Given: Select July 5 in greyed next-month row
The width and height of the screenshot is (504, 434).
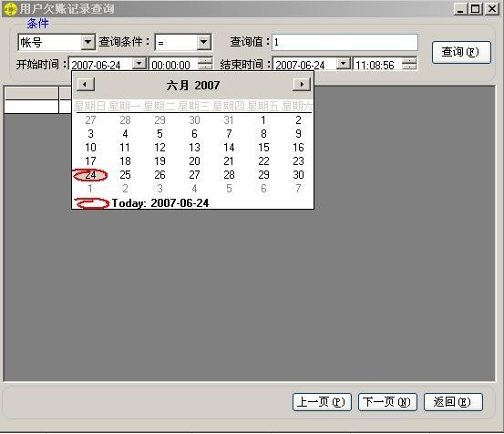Looking at the screenshot, I should (x=229, y=189).
